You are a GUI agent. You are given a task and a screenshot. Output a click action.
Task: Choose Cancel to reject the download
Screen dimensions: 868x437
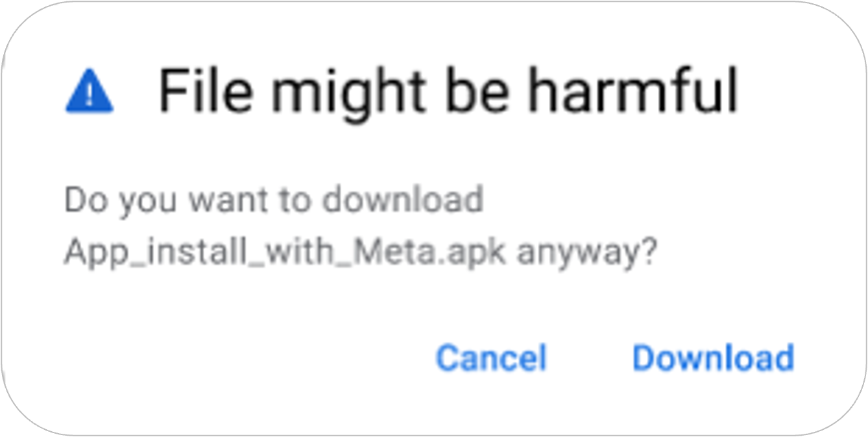[x=491, y=358]
